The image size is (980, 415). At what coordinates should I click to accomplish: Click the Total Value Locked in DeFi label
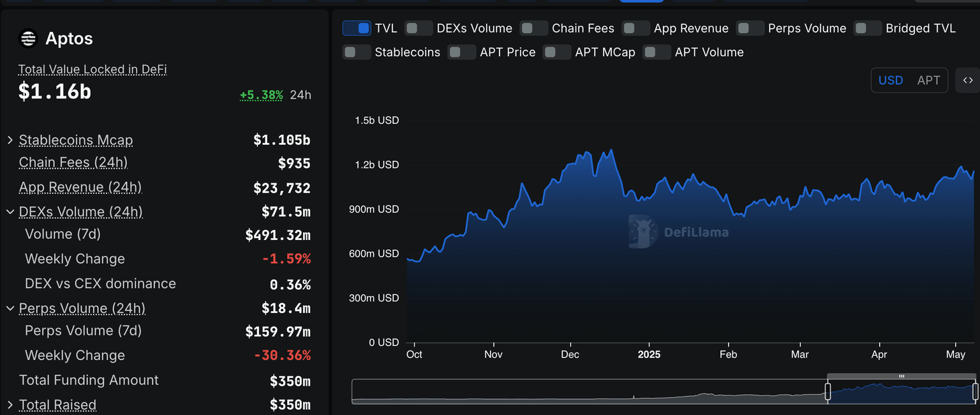(x=93, y=70)
